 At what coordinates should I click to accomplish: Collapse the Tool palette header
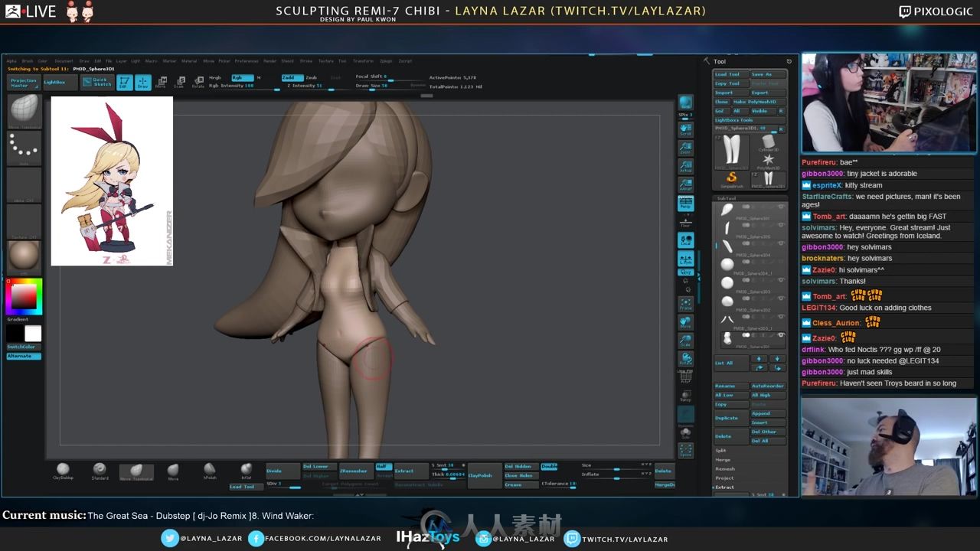(x=719, y=61)
